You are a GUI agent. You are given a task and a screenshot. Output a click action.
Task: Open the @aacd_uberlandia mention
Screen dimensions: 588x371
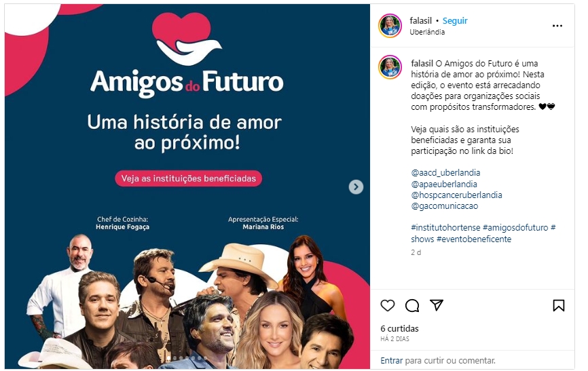[x=445, y=173]
